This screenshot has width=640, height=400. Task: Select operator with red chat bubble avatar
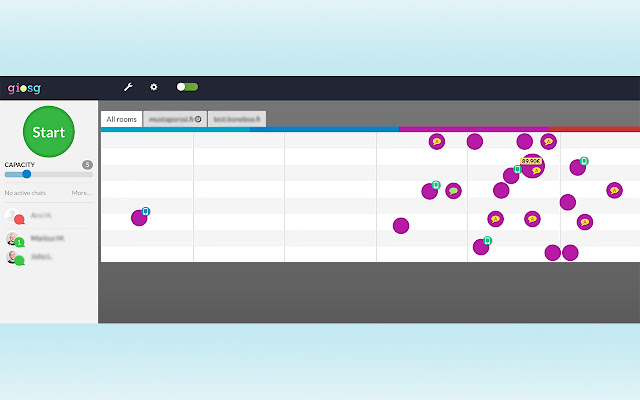click(14, 216)
